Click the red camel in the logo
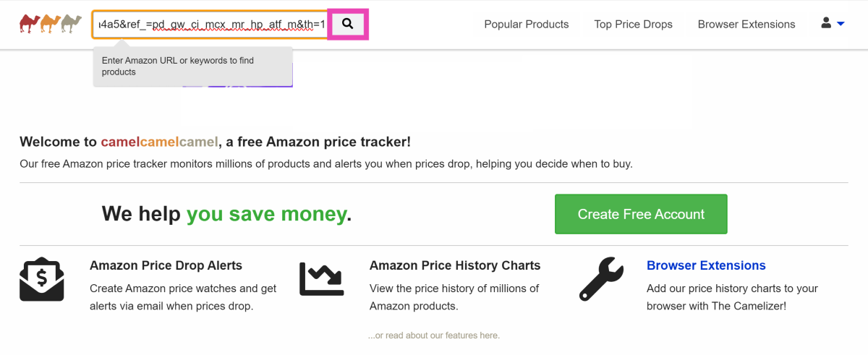The height and width of the screenshot is (355, 868). tap(29, 24)
